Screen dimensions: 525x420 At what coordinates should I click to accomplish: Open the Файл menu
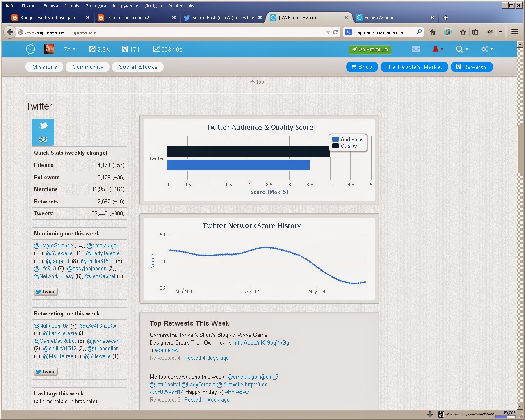[x=10, y=6]
